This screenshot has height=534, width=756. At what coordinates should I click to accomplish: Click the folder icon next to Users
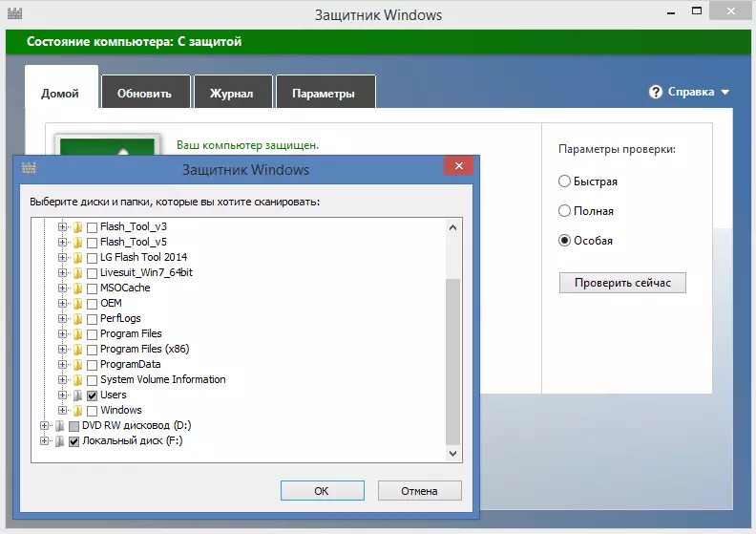[77, 395]
